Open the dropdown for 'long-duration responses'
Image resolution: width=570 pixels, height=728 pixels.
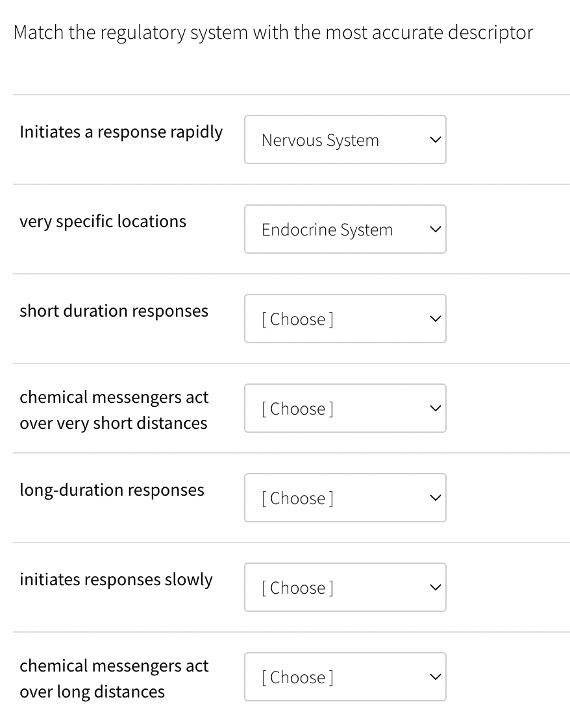coord(345,498)
